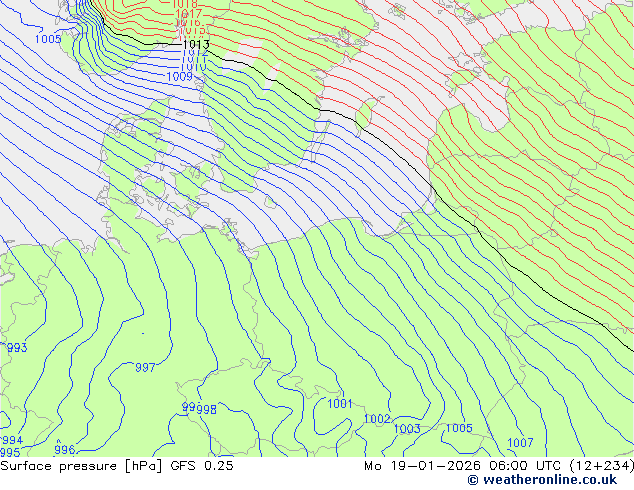Click the blue 995 isobar label
Viewport: 634px width, 490px height.
[10, 452]
